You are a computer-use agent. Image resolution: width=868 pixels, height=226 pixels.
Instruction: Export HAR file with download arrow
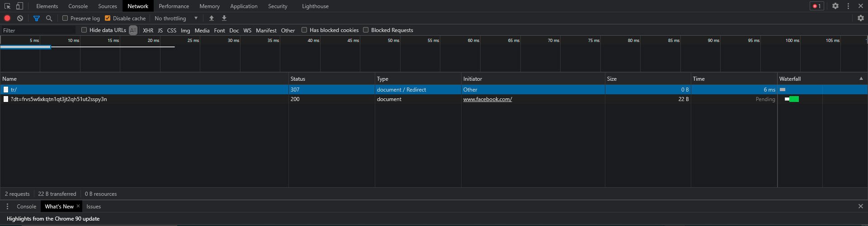(x=224, y=18)
